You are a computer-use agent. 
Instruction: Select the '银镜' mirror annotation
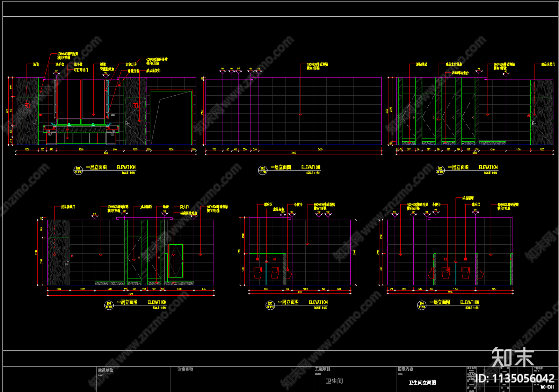(x=103, y=64)
